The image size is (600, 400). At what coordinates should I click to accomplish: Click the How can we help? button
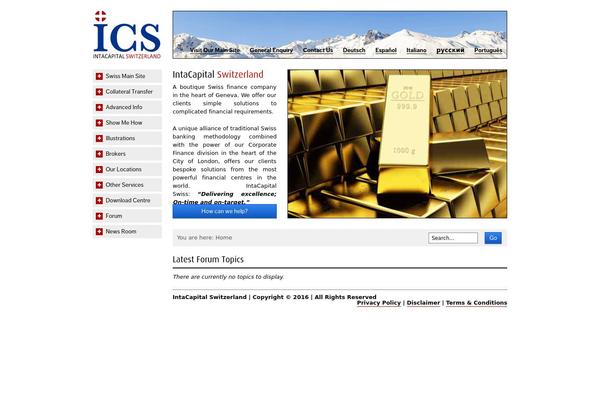coord(225,211)
